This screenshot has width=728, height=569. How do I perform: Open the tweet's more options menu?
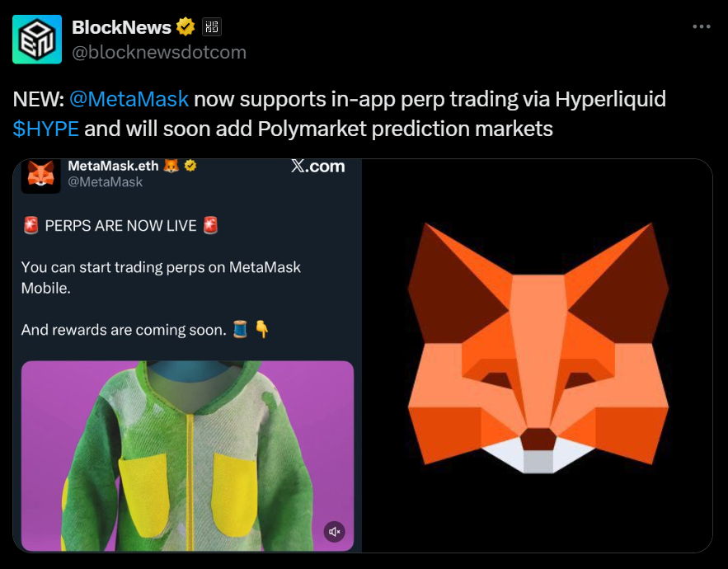click(701, 26)
